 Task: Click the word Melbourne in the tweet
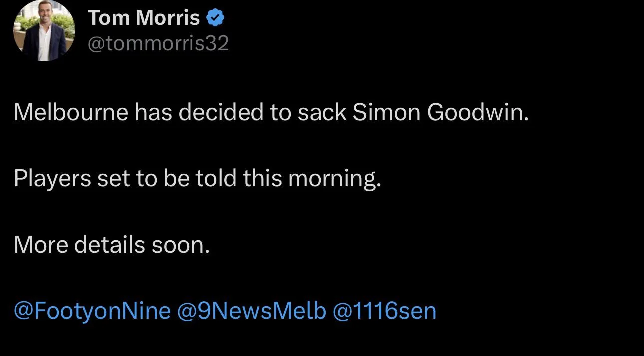pos(71,113)
